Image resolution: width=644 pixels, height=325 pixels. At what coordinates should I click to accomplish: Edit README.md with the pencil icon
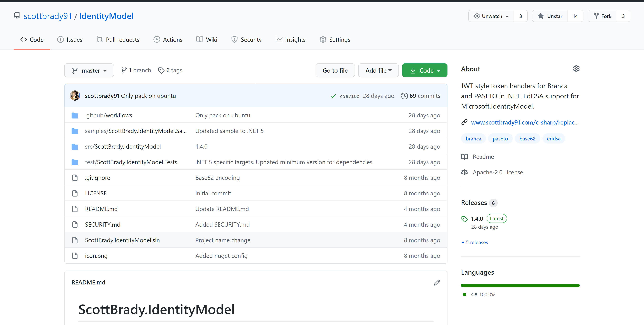pos(437,282)
